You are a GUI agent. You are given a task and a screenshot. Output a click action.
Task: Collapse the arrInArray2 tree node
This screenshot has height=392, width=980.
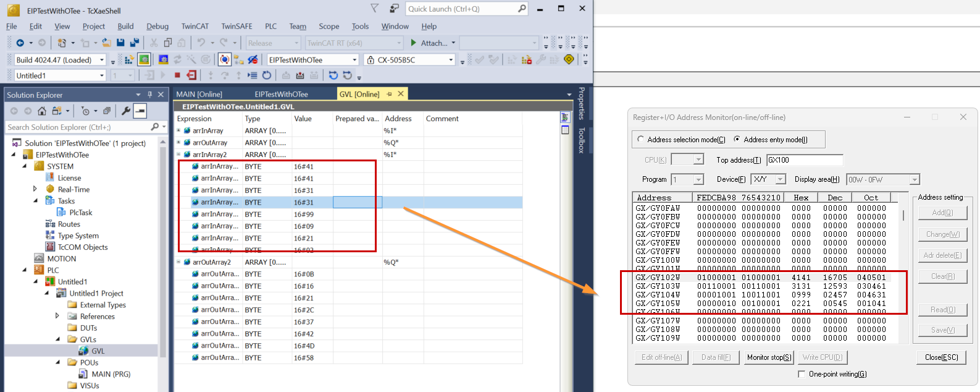pos(179,155)
